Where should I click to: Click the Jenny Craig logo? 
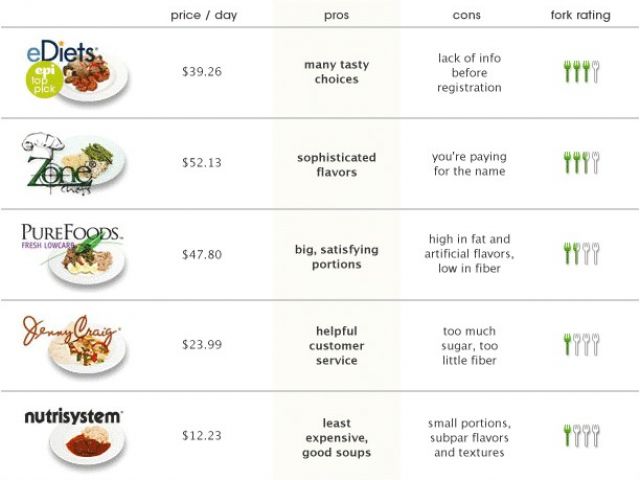[72, 343]
